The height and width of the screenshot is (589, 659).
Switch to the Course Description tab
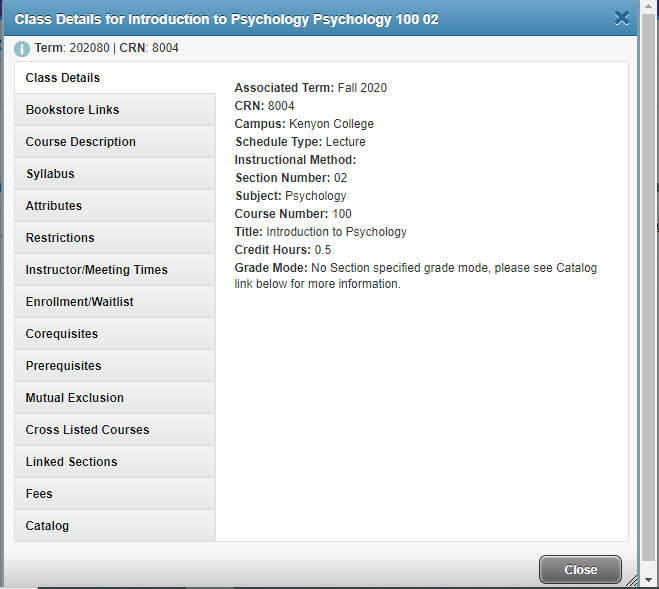point(115,142)
